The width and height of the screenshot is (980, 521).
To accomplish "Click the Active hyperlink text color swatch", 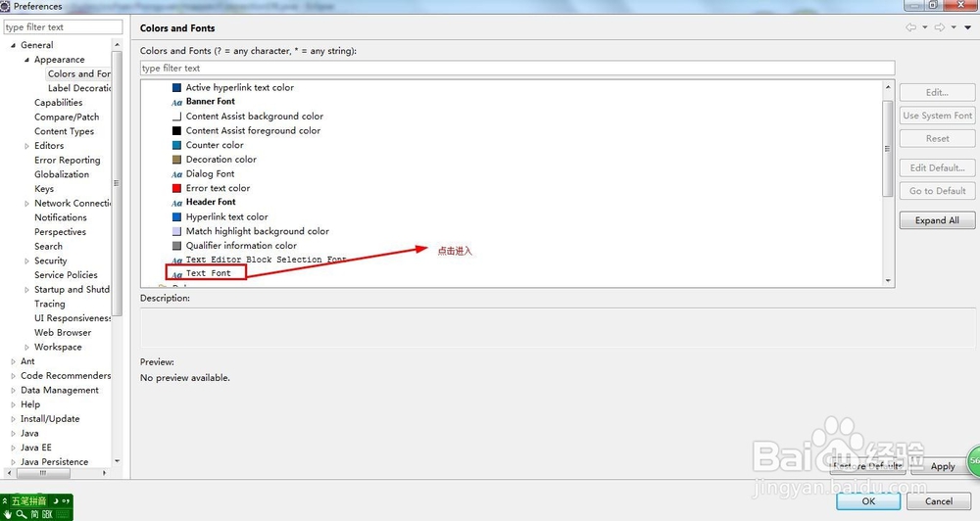I will (176, 87).
